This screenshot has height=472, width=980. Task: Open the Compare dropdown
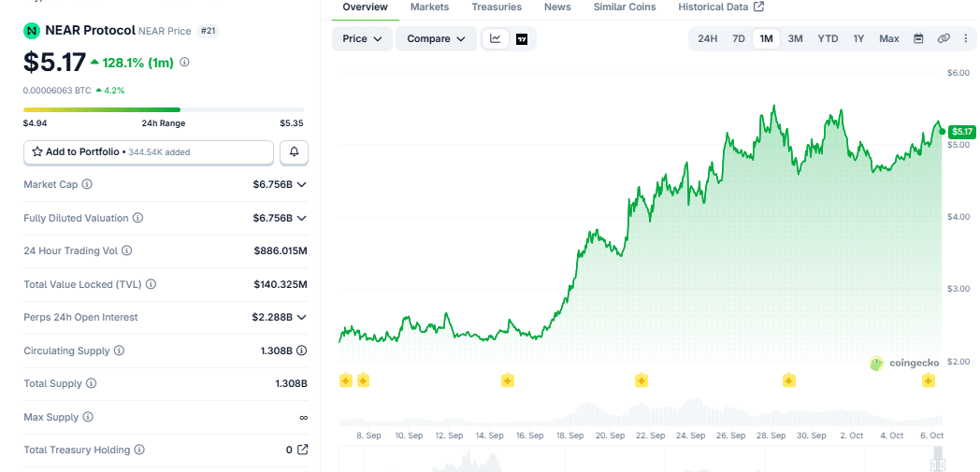pos(437,38)
